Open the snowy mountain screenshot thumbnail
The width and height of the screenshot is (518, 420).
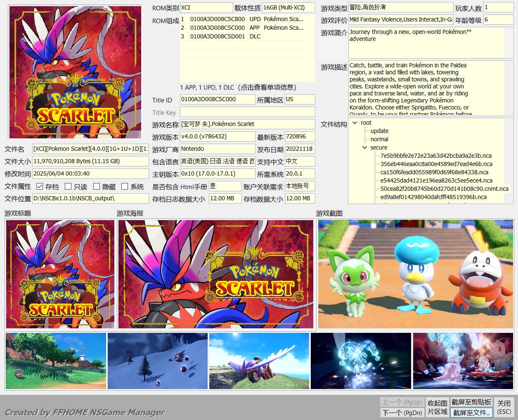point(158,361)
